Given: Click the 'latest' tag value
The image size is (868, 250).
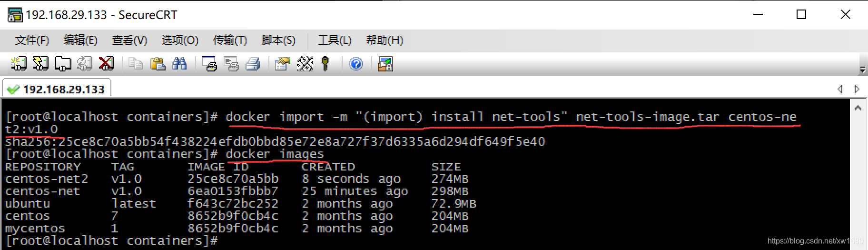Looking at the screenshot, I should [134, 204].
